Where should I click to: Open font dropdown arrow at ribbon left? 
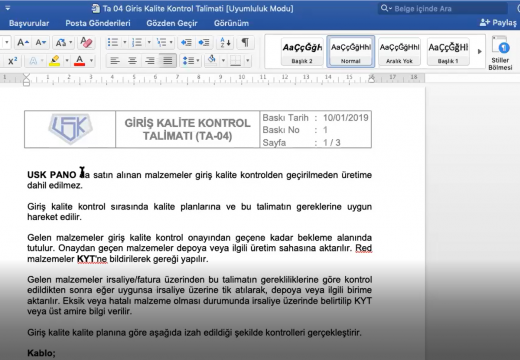[x=7, y=43]
